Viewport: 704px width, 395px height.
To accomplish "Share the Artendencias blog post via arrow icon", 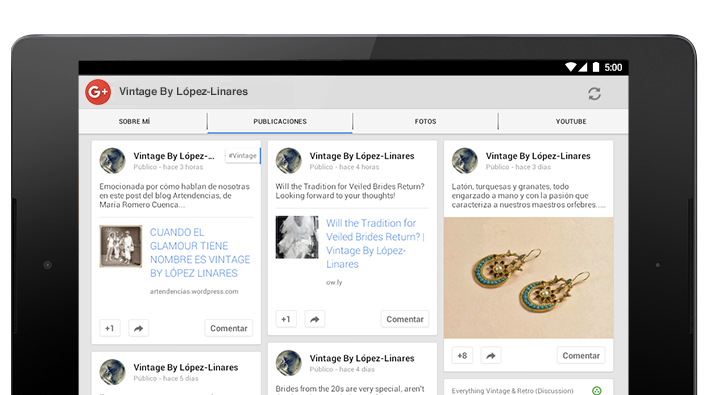I will 138,328.
